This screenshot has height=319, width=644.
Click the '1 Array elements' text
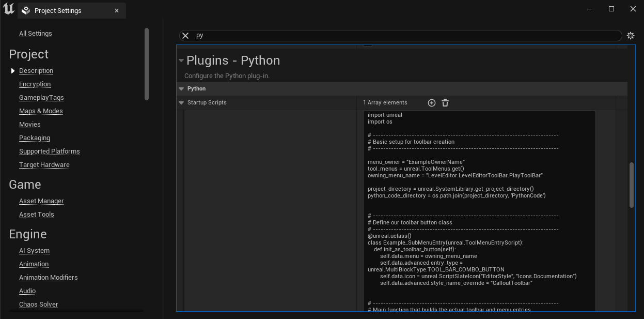tap(385, 103)
